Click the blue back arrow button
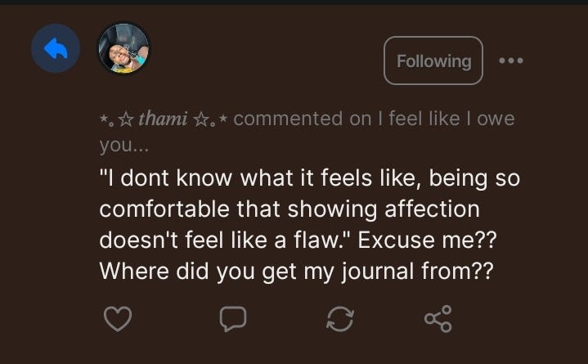588x364 pixels. click(56, 50)
